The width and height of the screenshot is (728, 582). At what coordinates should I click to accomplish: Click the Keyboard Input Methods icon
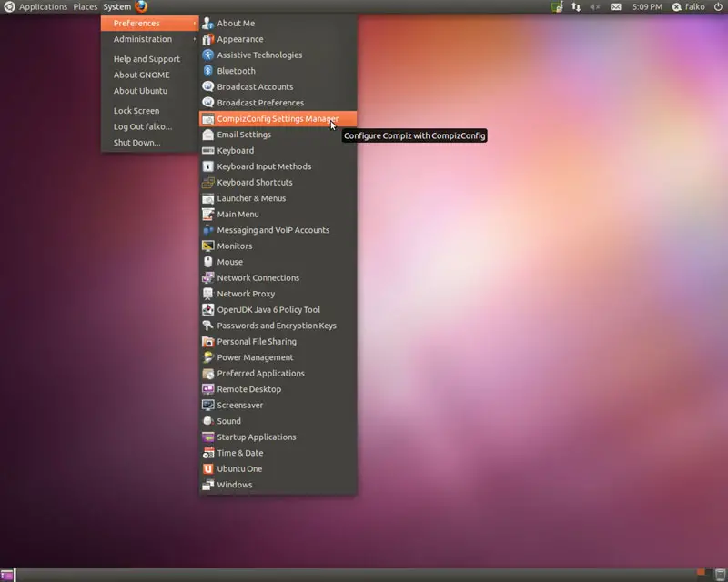[208, 166]
